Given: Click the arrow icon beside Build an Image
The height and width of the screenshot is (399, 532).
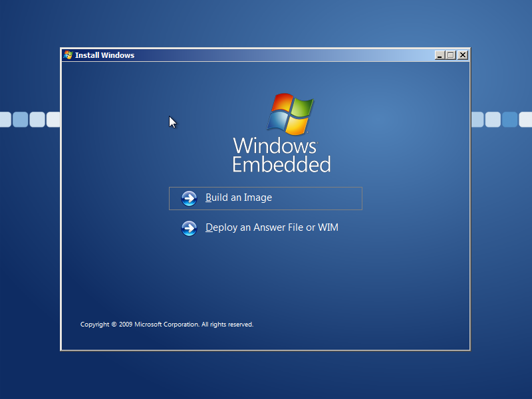Looking at the screenshot, I should [x=189, y=198].
